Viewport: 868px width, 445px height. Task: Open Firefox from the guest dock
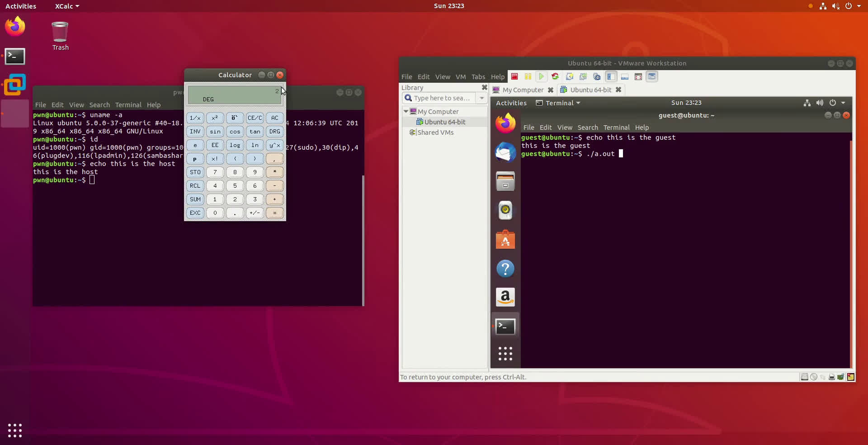click(x=505, y=123)
